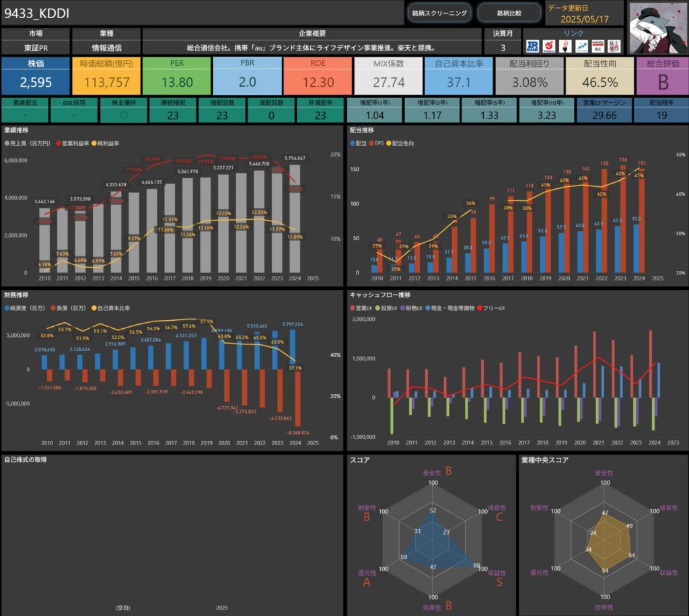Viewport: 689px width, 616px height.
Task: Click the 決算月 3 cell
Action: click(x=503, y=48)
